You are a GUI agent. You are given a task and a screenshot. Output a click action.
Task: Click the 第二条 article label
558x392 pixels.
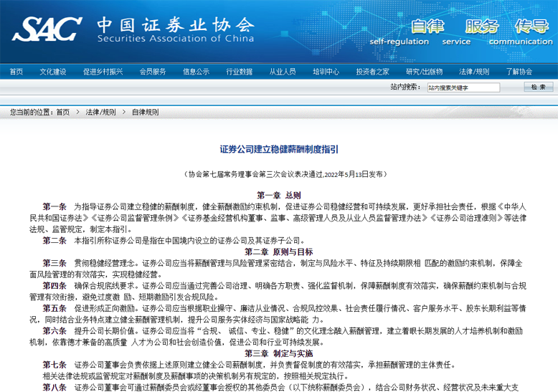(x=55, y=241)
